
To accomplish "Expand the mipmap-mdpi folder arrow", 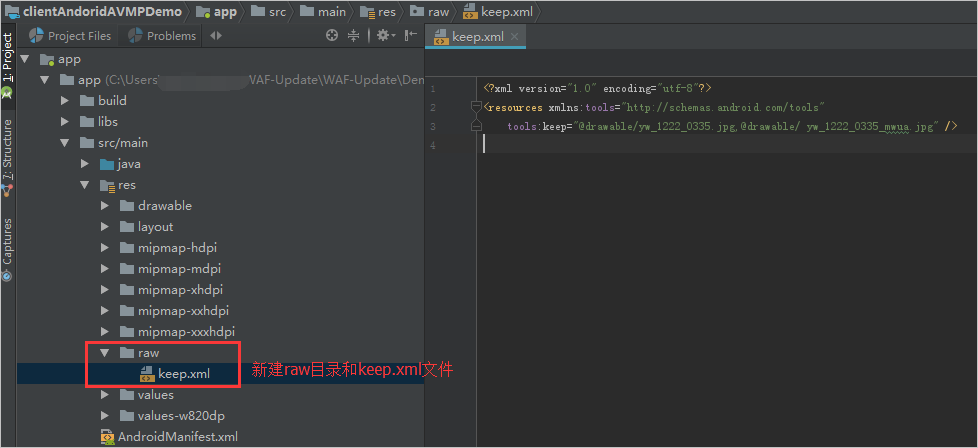I will point(104,269).
